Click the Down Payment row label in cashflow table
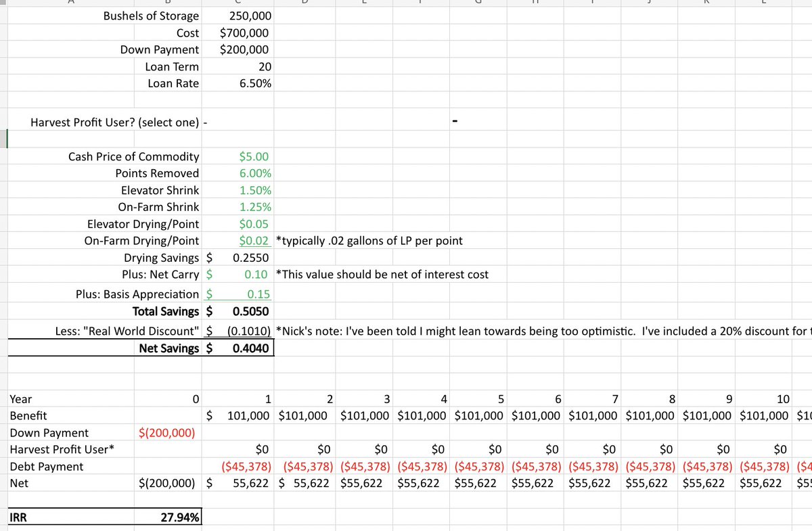This screenshot has height=531, width=812. point(49,433)
